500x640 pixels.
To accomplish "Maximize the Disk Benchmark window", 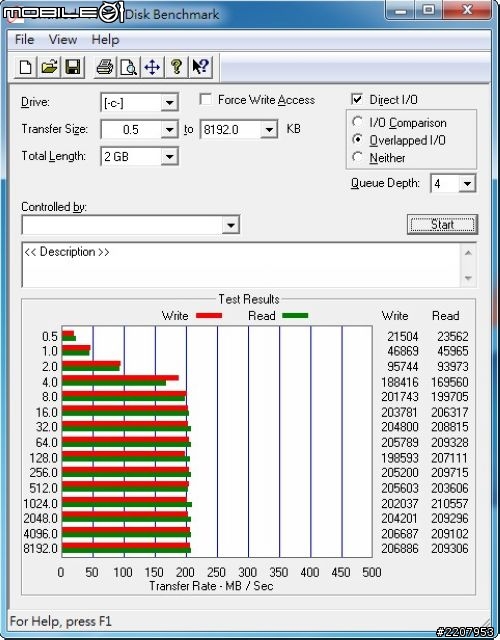I will click(x=428, y=10).
